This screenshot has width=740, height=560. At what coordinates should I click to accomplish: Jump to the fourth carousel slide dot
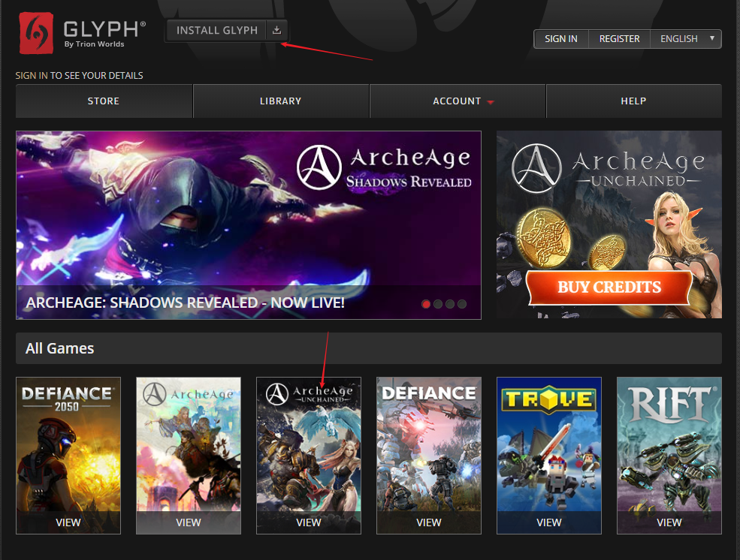(x=462, y=304)
